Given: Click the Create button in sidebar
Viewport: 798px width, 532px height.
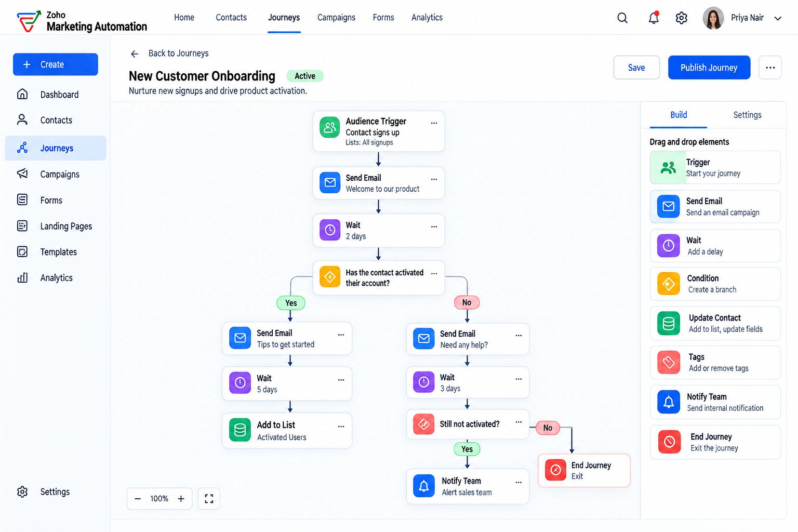Looking at the screenshot, I should (x=55, y=64).
